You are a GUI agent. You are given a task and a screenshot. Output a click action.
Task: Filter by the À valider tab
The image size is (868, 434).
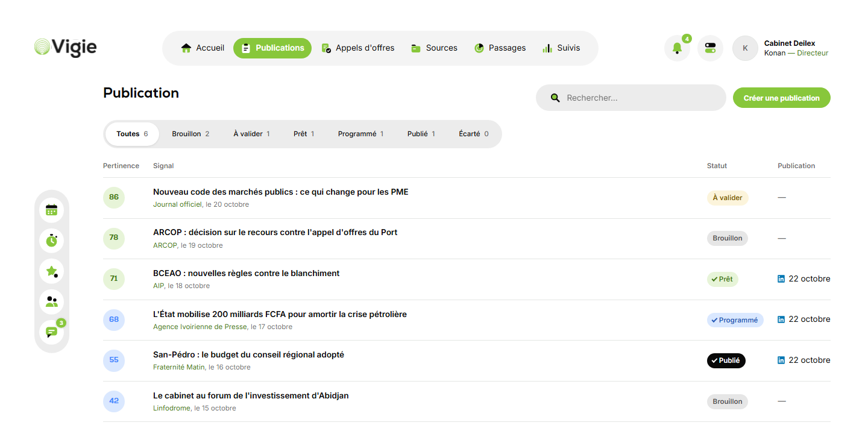251,134
